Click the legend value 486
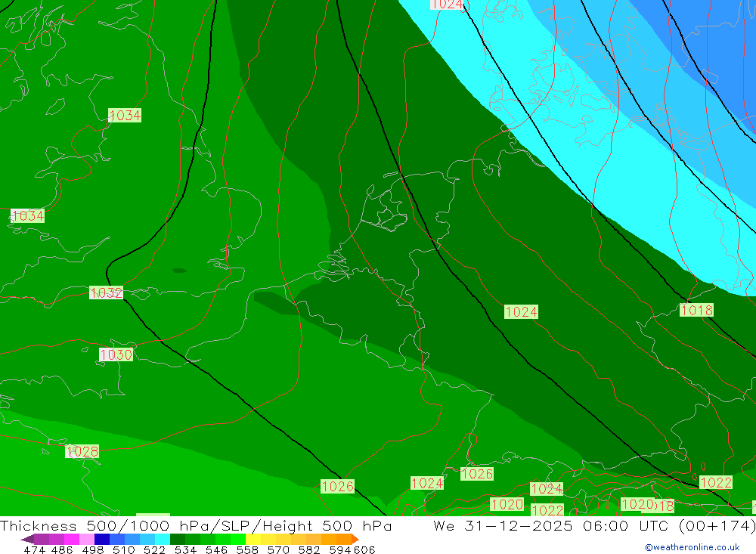This screenshot has width=756, height=554. (62, 549)
